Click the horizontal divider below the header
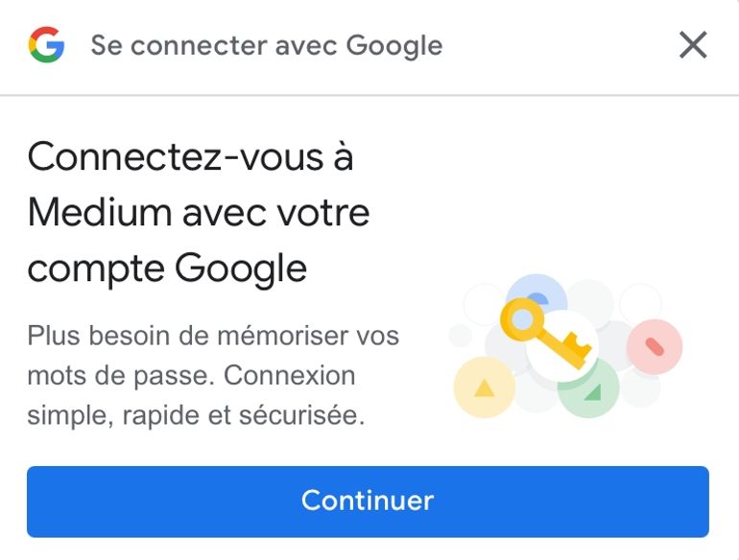 (x=369, y=95)
